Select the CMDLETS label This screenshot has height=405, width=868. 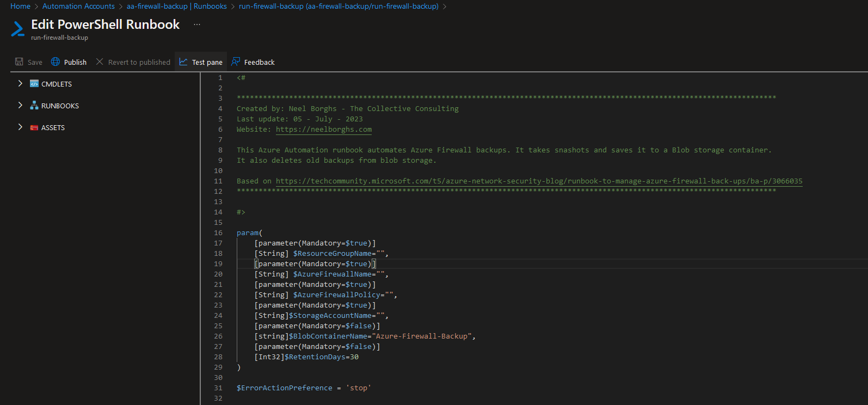57,84
